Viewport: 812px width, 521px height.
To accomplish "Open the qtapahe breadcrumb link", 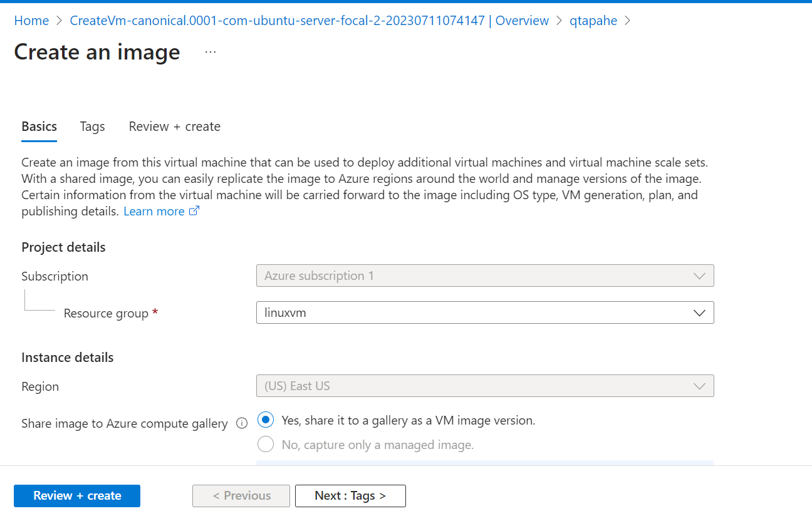I will pyautogui.click(x=593, y=20).
